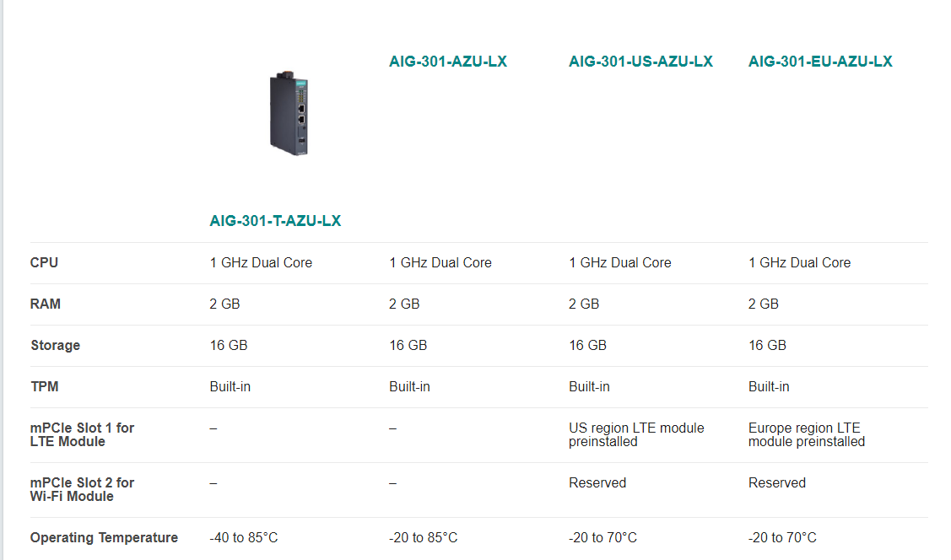Click the -20 to 85°C temperature value
The height and width of the screenshot is (560, 951).
424,537
